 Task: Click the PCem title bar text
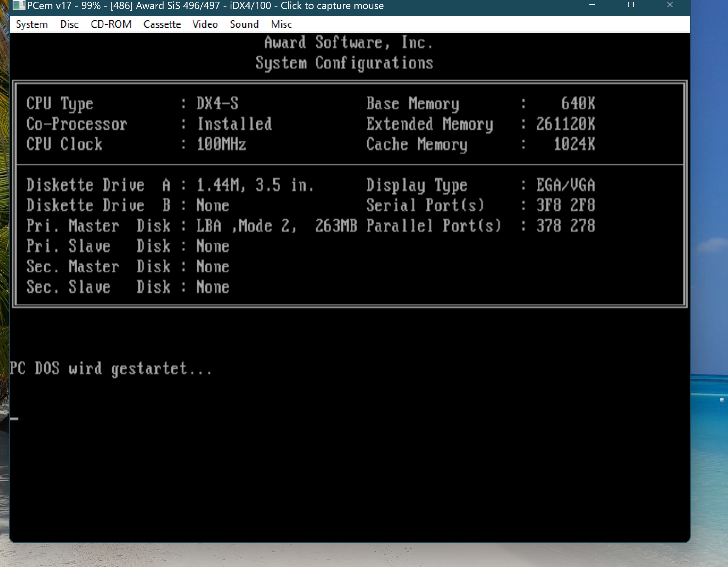pos(205,6)
